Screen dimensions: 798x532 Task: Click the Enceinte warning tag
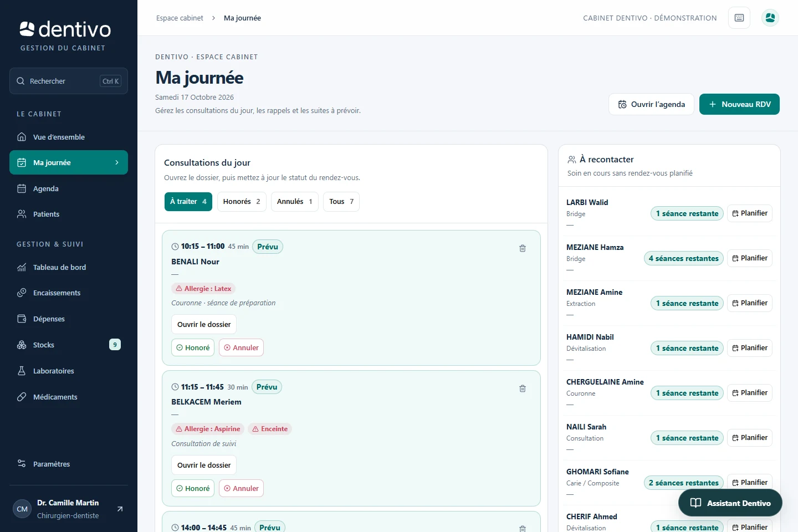pos(270,429)
